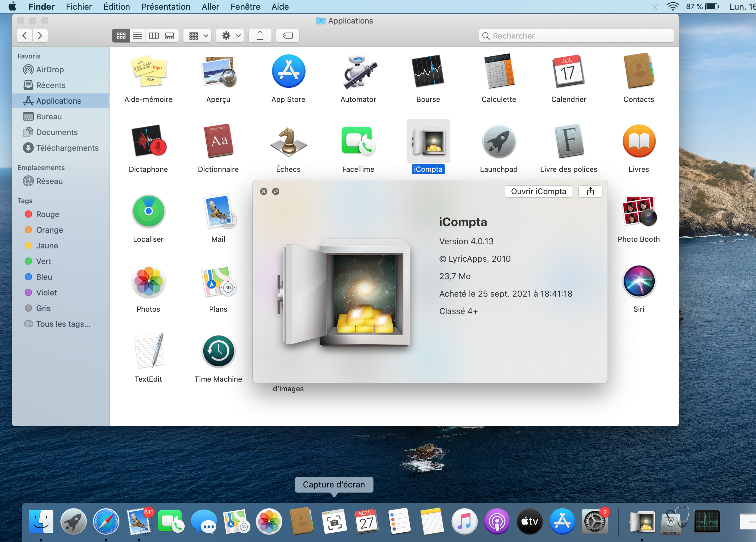Select the App Store icon in Applications
The image size is (756, 542).
click(288, 71)
